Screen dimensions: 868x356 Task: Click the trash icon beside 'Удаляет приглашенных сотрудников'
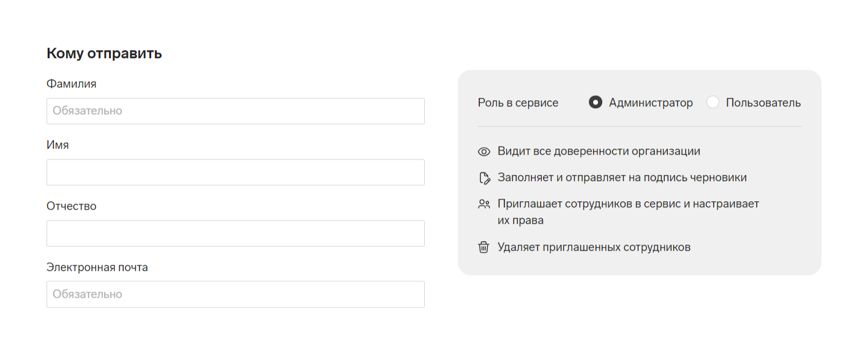(x=484, y=248)
